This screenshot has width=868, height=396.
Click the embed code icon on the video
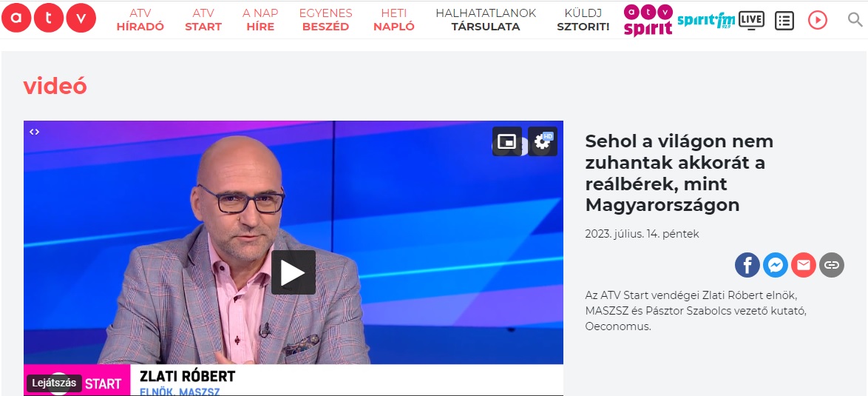click(x=34, y=132)
